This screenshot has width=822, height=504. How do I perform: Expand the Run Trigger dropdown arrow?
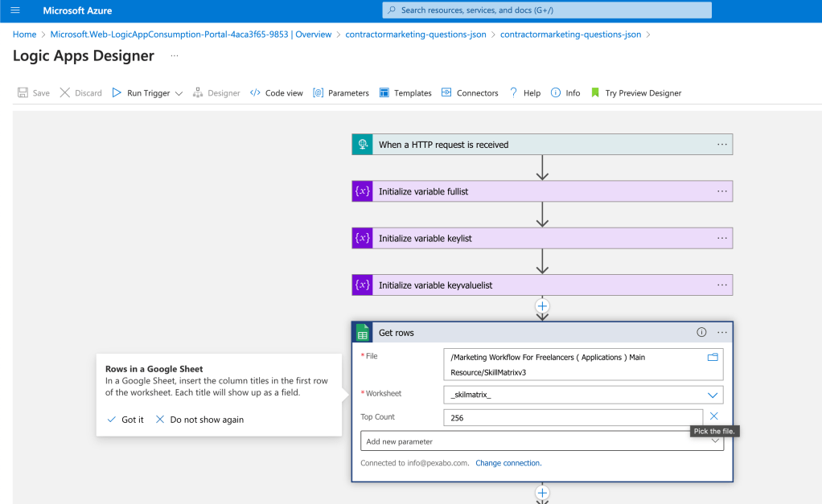click(179, 93)
